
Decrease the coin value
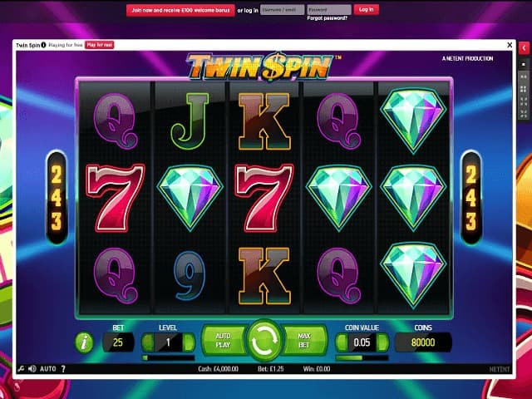tap(342, 342)
